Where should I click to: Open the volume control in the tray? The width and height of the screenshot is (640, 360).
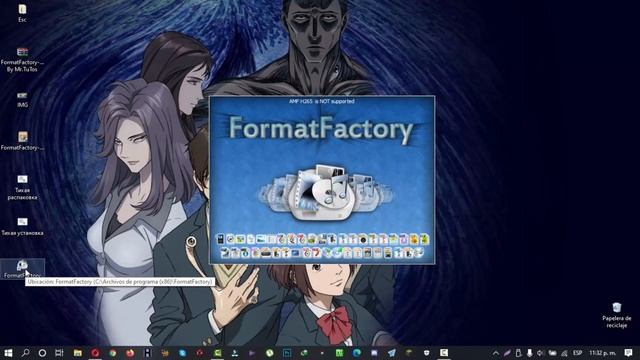pos(540,353)
